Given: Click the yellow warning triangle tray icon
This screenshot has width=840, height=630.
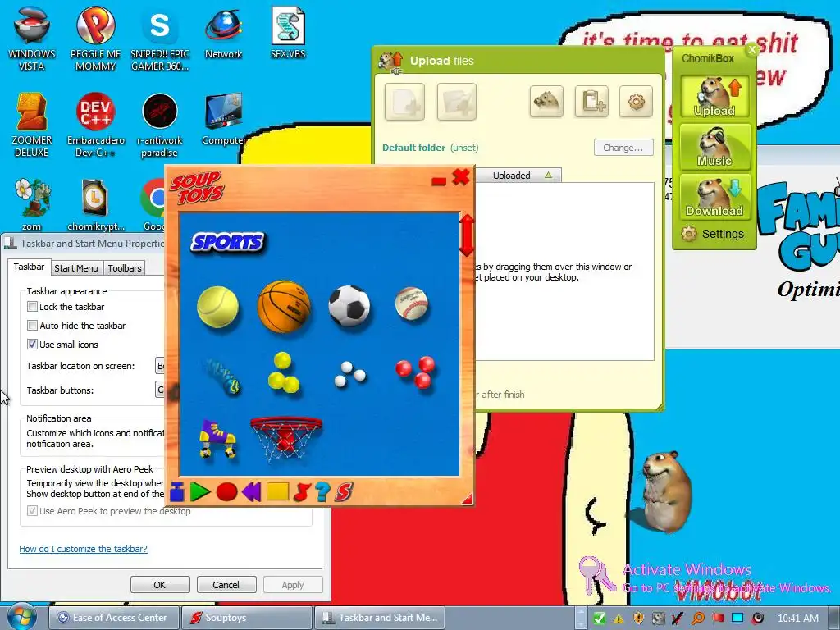Looking at the screenshot, I should click(619, 619).
